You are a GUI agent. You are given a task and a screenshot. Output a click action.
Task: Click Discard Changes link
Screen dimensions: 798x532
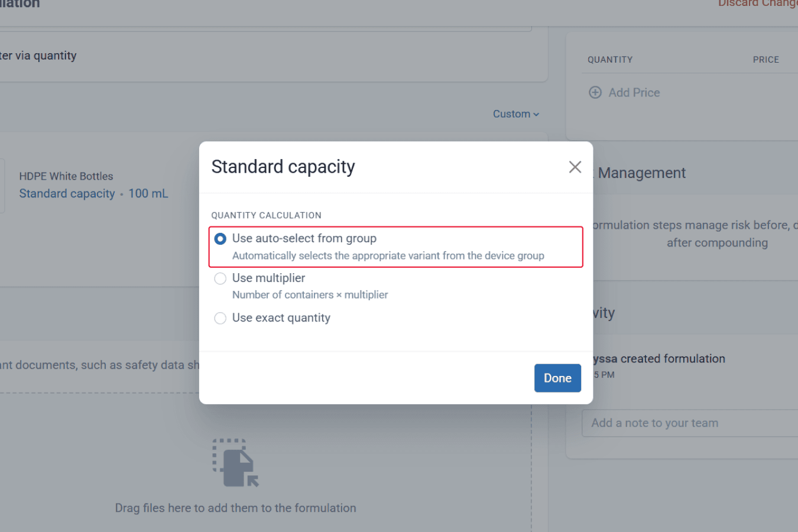tap(758, 4)
